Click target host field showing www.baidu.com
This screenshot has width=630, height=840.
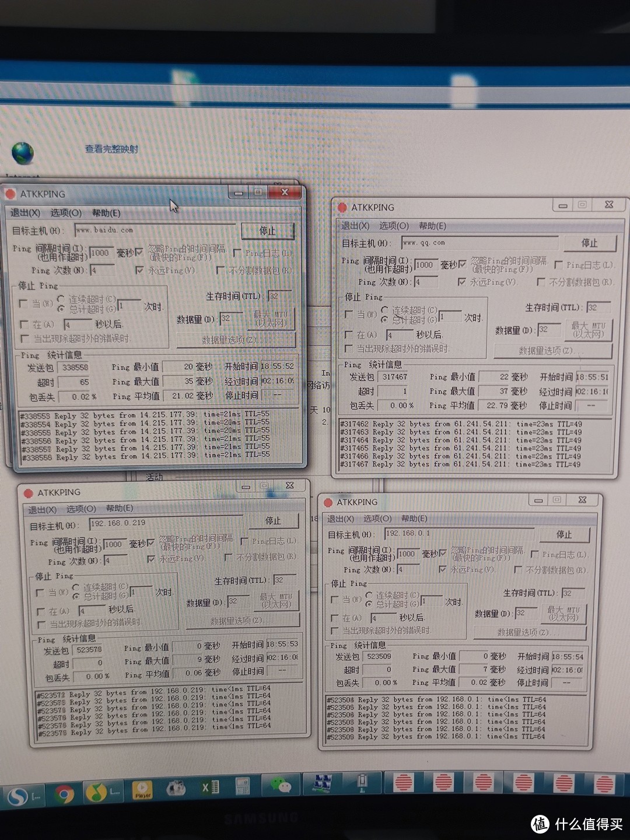[155, 230]
